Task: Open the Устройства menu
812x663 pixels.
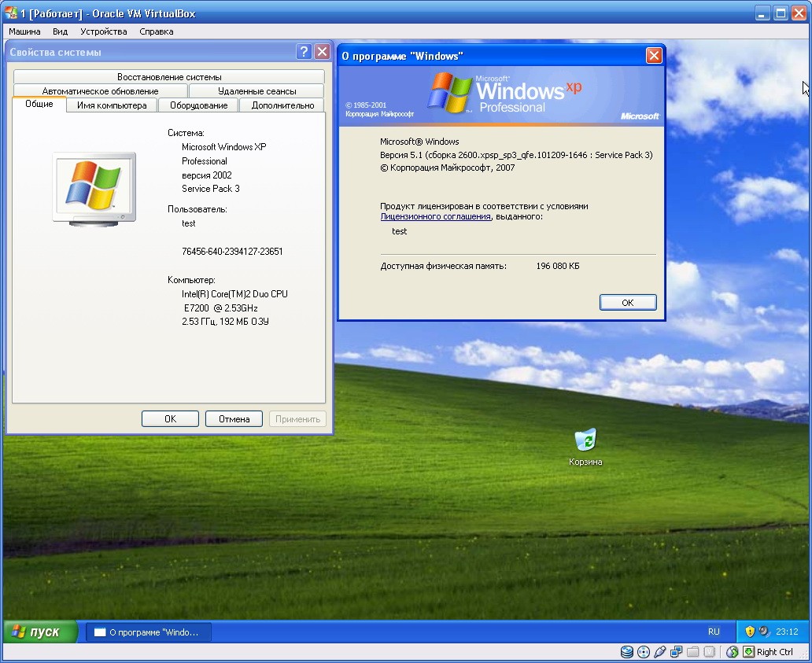Action: click(103, 31)
